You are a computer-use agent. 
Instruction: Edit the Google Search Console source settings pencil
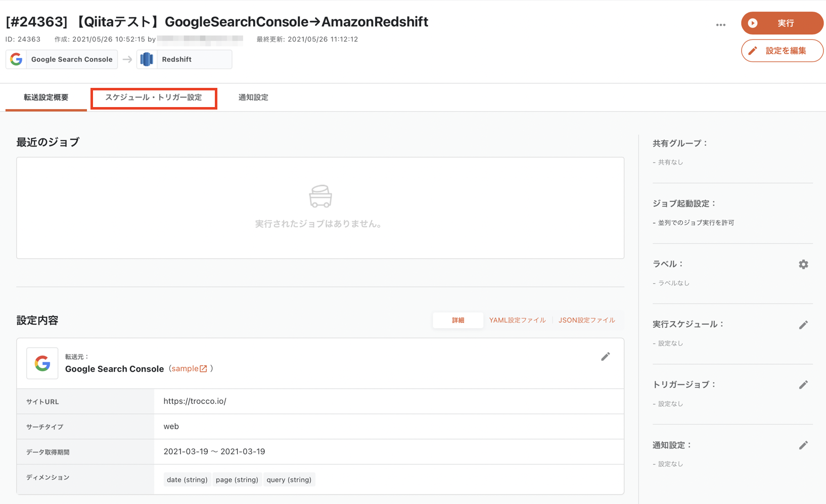[605, 357]
